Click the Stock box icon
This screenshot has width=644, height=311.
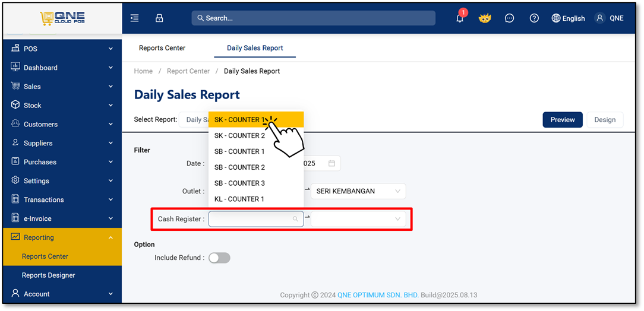point(15,105)
